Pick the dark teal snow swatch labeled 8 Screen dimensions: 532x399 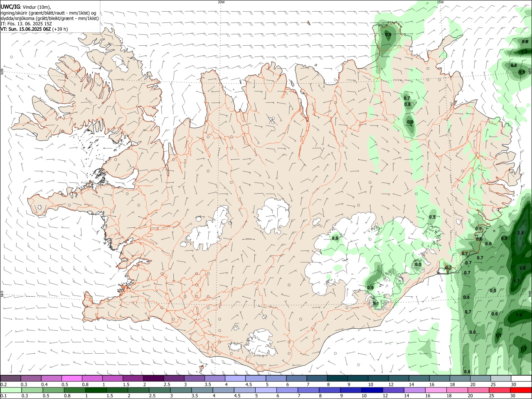pyautogui.click(x=337, y=378)
